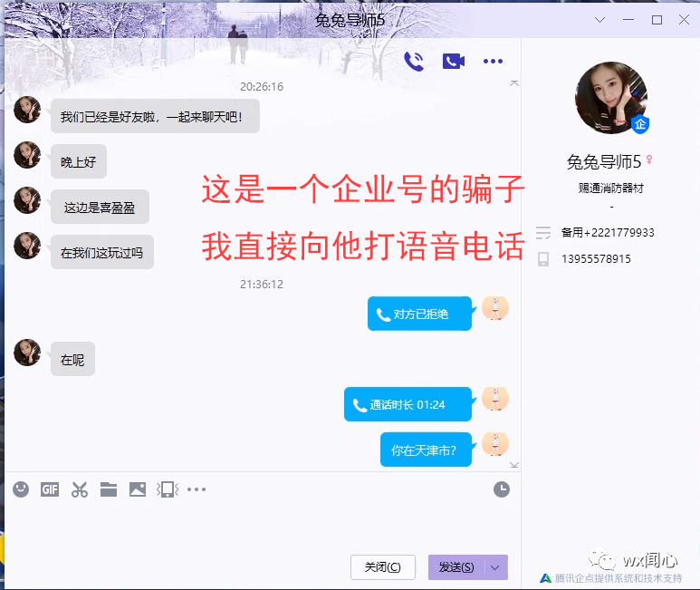This screenshot has width=700, height=590.
Task: Click the 21:36:12 timestamp
Action: click(262, 284)
